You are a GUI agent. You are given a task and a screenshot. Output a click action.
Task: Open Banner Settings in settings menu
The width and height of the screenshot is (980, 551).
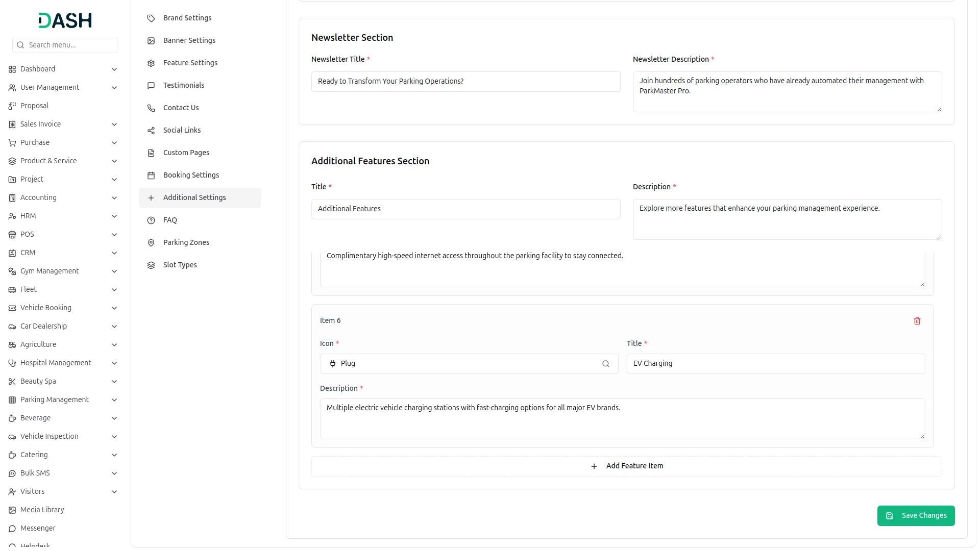189,40
